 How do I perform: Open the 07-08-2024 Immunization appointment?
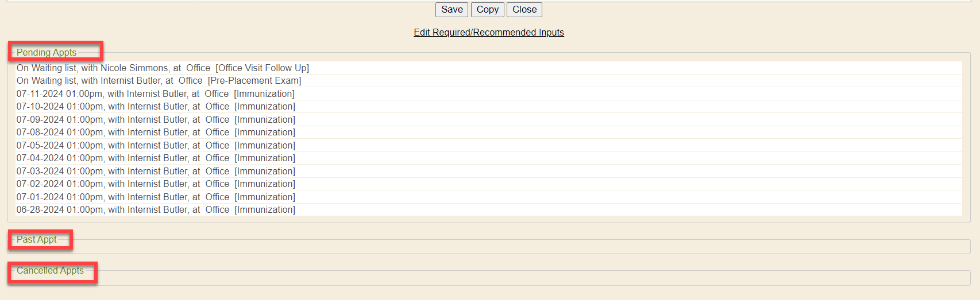click(x=155, y=133)
